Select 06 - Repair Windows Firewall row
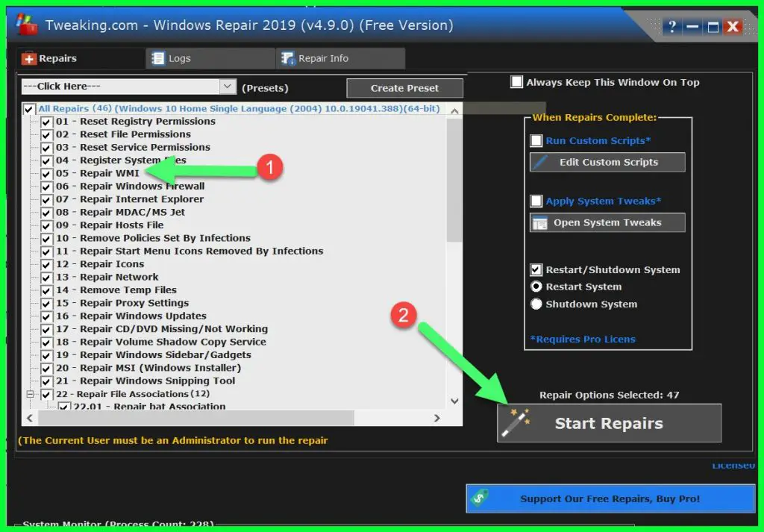This screenshot has width=764, height=532. [x=130, y=187]
